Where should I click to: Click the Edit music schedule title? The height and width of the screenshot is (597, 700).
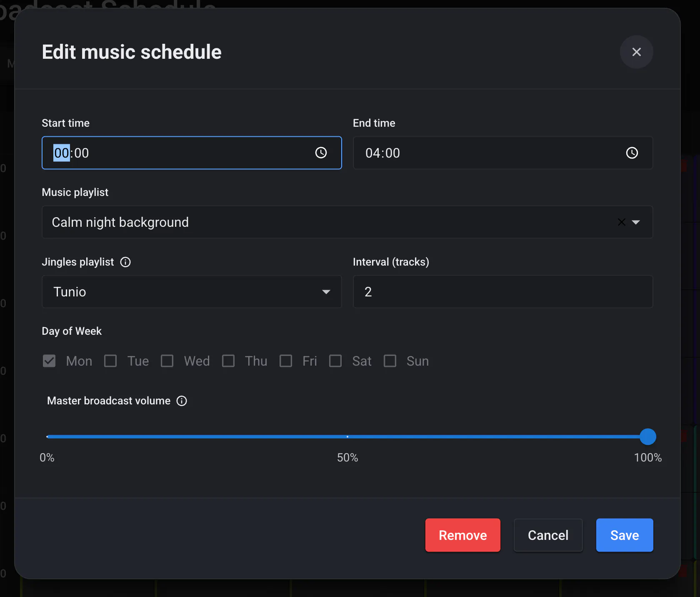point(132,52)
